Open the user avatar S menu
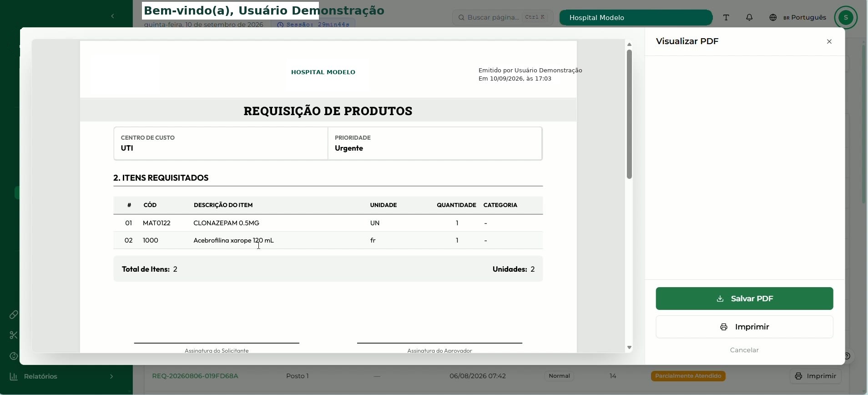Image resolution: width=868 pixels, height=395 pixels. [x=846, y=17]
